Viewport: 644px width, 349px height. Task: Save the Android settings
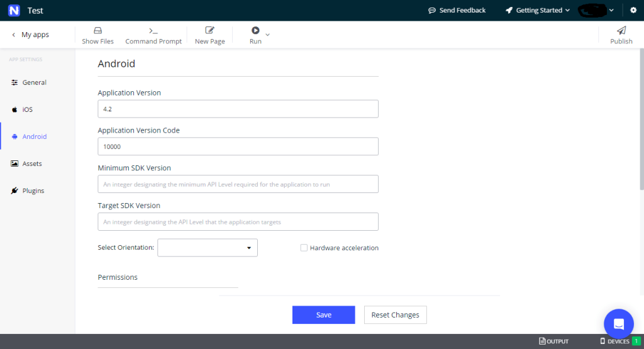coord(324,315)
